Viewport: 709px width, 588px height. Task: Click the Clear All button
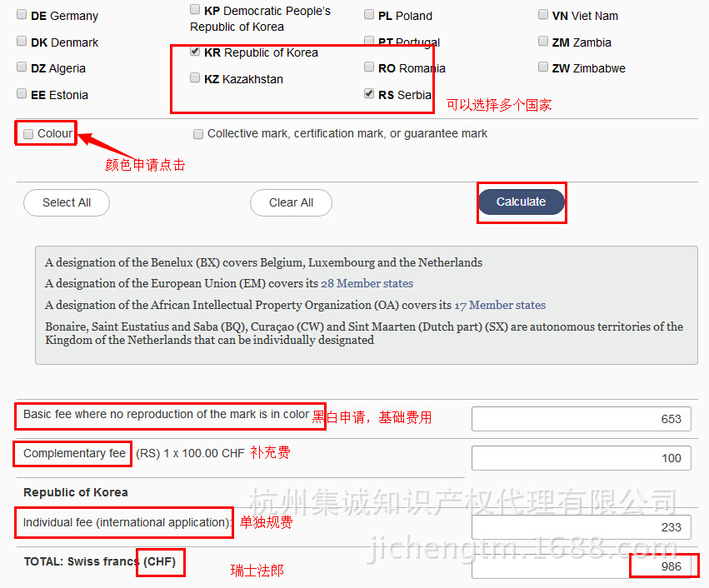[x=292, y=202]
